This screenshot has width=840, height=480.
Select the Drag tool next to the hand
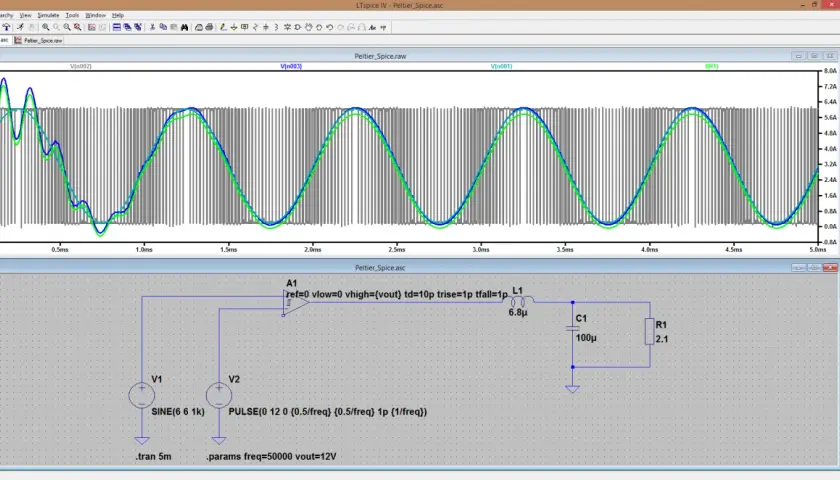point(319,27)
